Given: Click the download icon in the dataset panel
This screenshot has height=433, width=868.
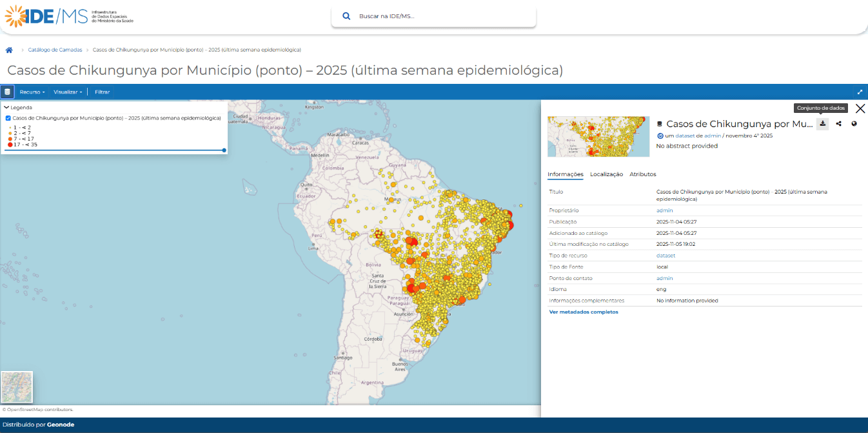Looking at the screenshot, I should click(x=823, y=123).
